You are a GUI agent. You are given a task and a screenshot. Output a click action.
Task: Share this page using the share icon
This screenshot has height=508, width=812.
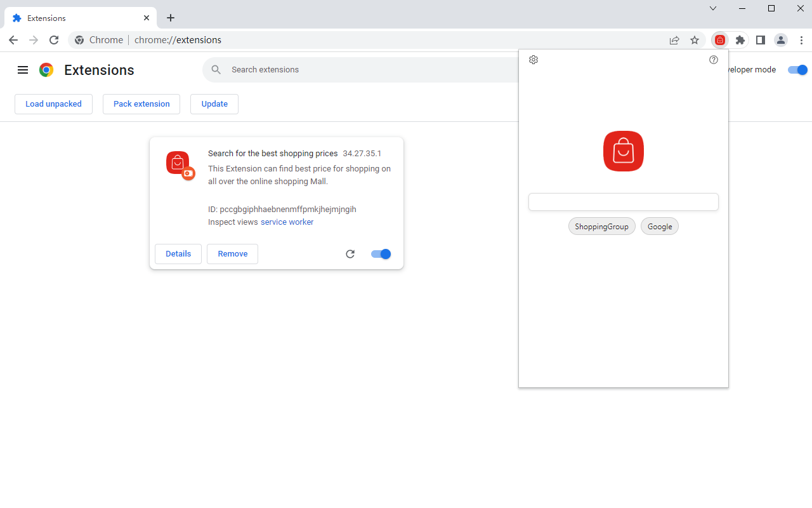pos(674,40)
